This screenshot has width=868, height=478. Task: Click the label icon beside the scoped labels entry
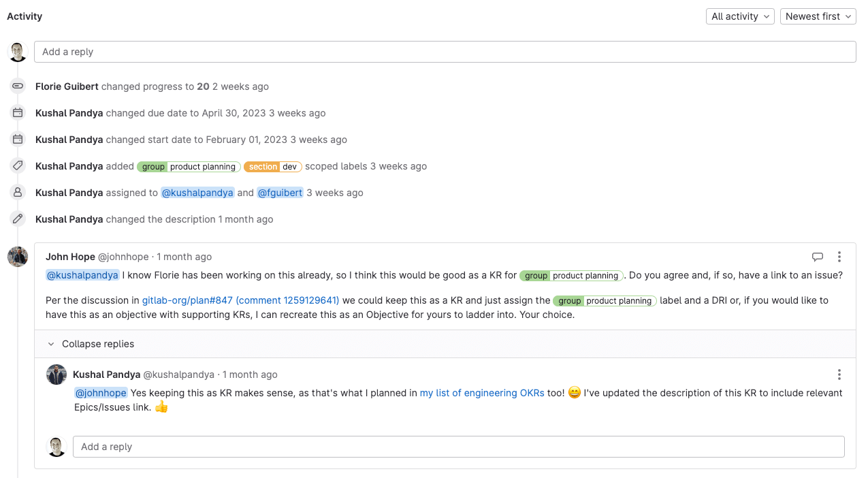pos(17,165)
